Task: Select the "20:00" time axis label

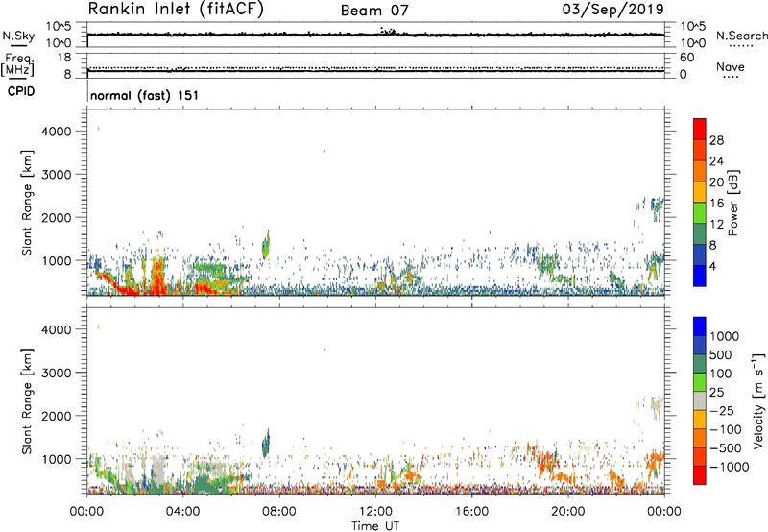Action: pos(567,512)
